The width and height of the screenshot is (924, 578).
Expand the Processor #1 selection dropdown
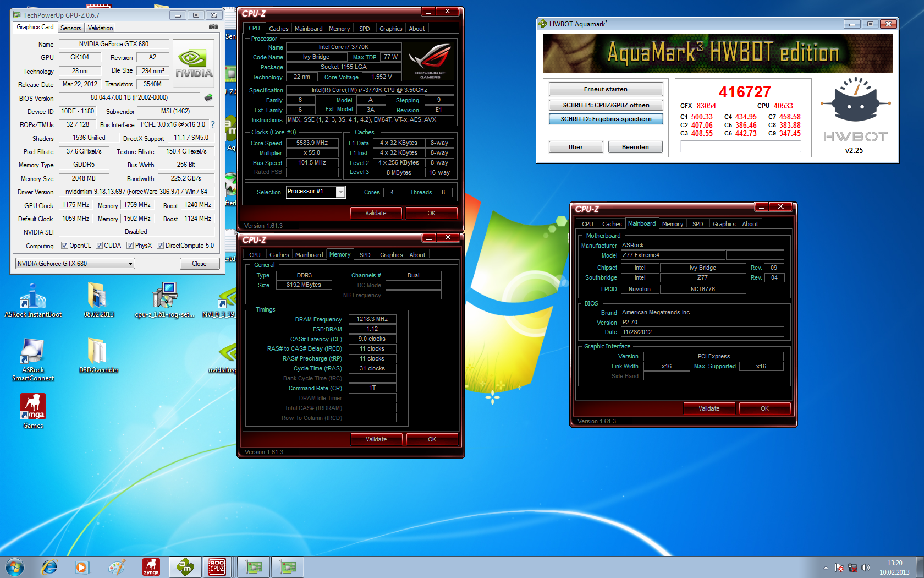tap(340, 192)
